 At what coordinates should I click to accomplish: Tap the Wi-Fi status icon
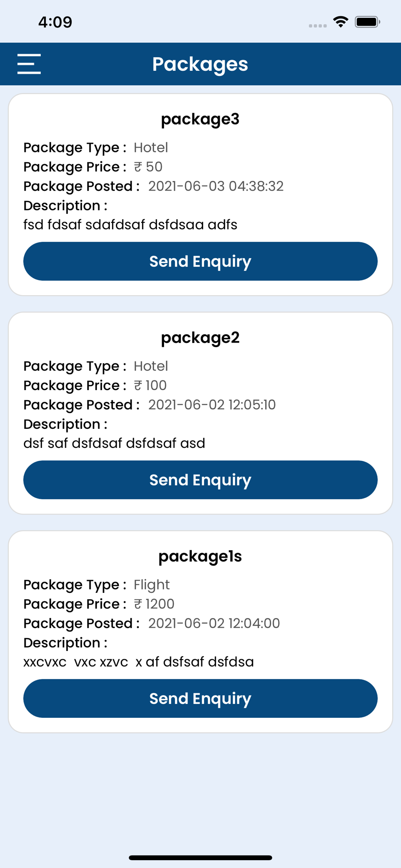[341, 22]
